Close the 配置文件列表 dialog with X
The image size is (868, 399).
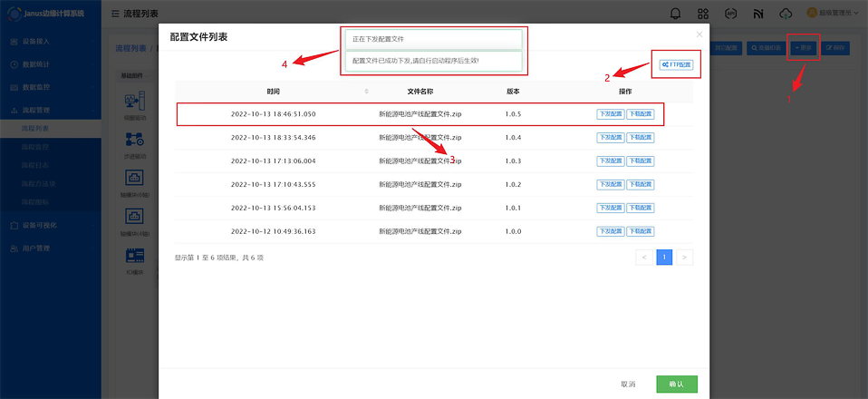coord(699,34)
